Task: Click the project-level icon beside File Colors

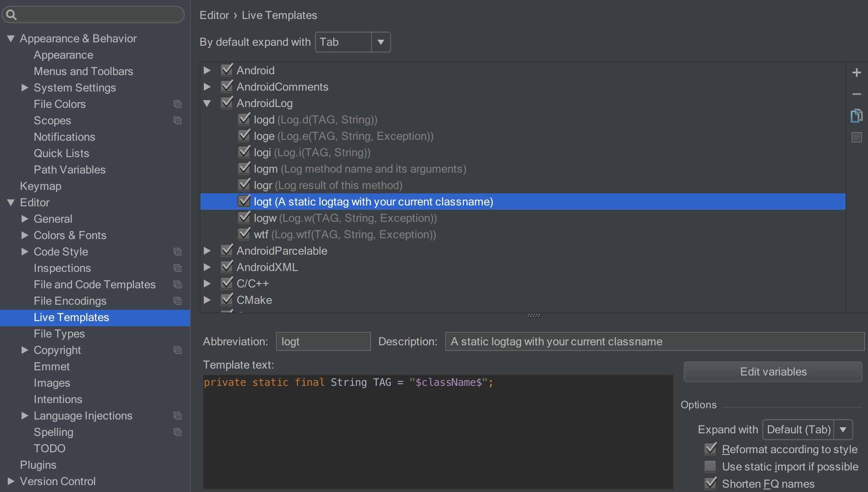Action: coord(177,104)
